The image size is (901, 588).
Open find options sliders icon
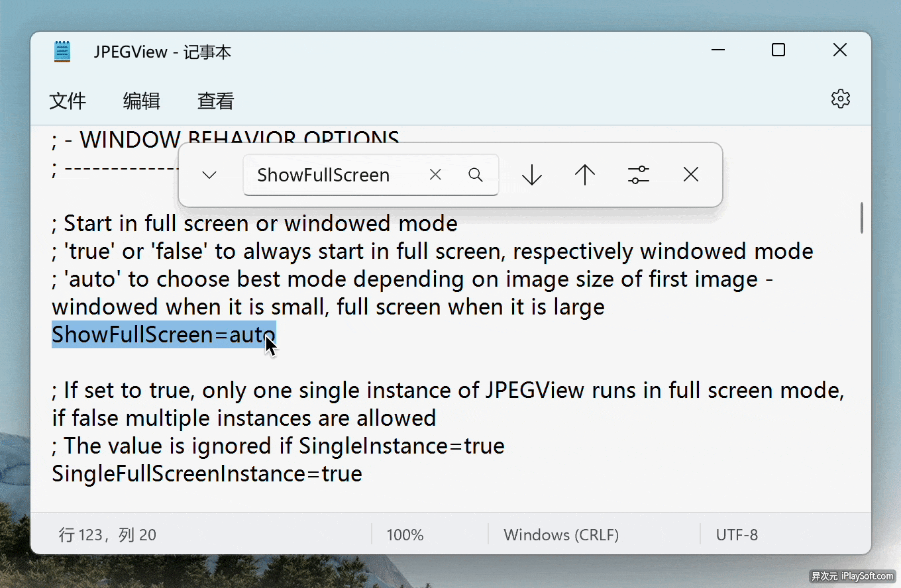pyautogui.click(x=638, y=175)
